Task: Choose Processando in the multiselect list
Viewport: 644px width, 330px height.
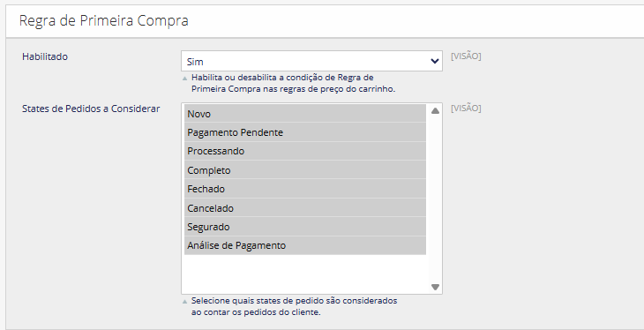Action: tap(304, 151)
